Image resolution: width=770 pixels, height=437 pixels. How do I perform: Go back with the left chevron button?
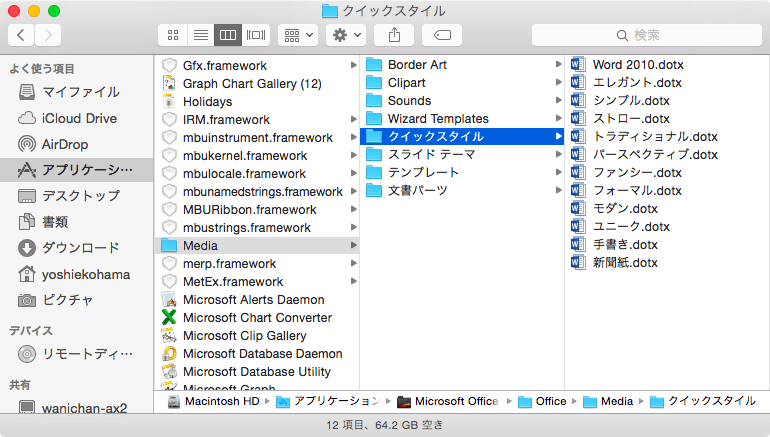tap(21, 35)
